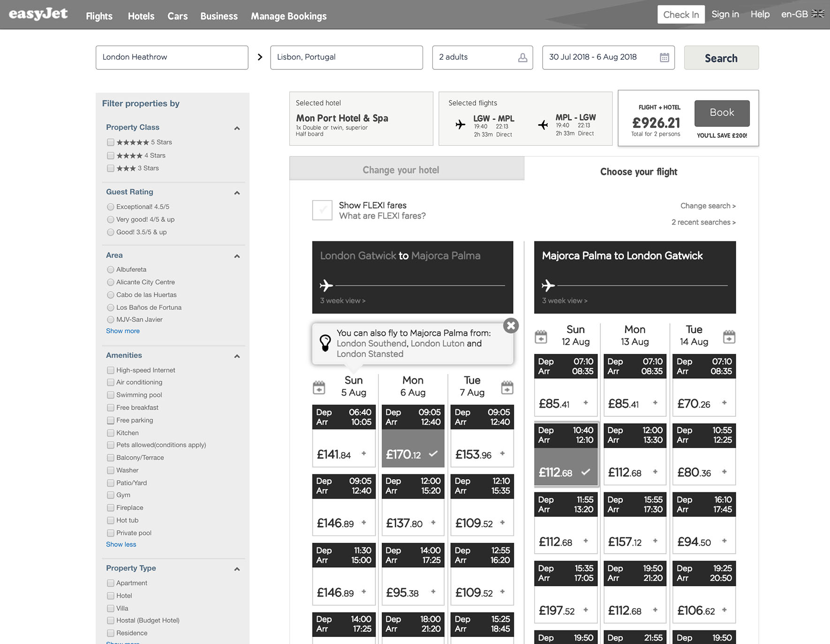Click the London Heathrow origin field
830x644 pixels.
pos(172,57)
